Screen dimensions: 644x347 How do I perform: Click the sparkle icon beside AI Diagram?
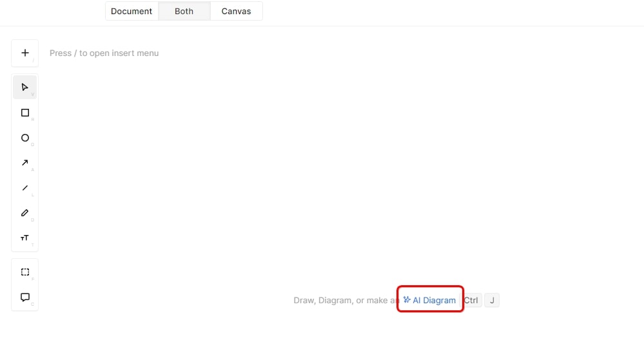(x=407, y=299)
